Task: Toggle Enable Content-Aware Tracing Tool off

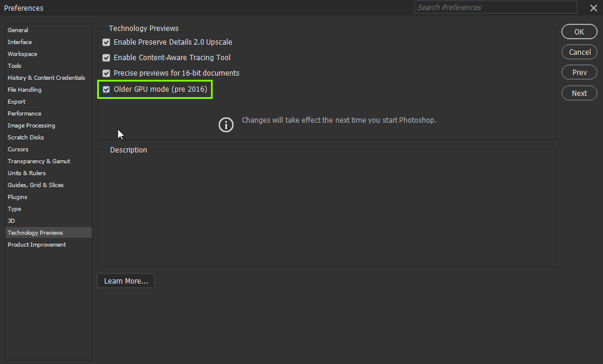Action: click(106, 57)
